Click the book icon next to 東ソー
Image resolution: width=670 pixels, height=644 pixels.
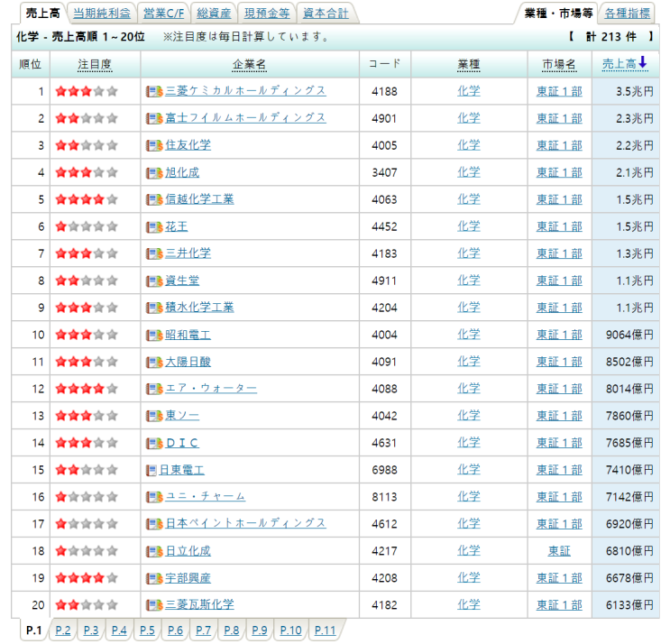pyautogui.click(x=154, y=416)
